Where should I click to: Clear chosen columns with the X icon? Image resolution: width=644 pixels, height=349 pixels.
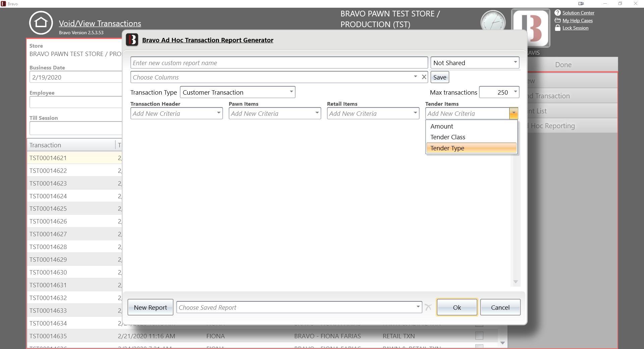(424, 77)
